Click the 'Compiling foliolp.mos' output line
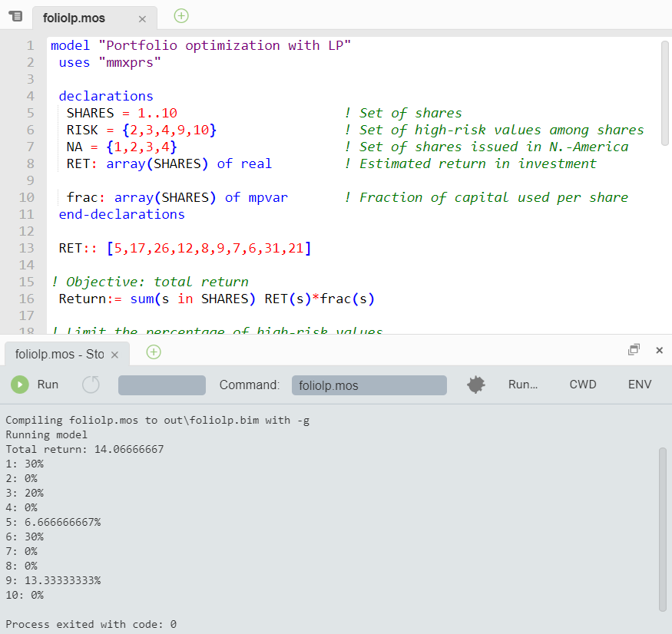Screen dimensions: 672x634 157,420
